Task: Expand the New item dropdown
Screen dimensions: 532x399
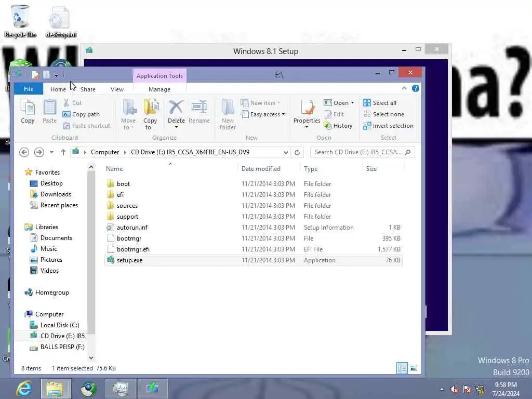Action: (278, 103)
